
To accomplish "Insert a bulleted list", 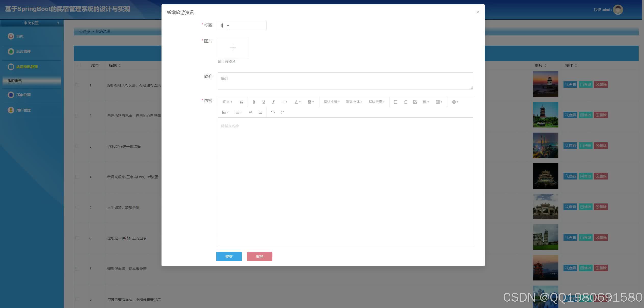I will pos(395,102).
